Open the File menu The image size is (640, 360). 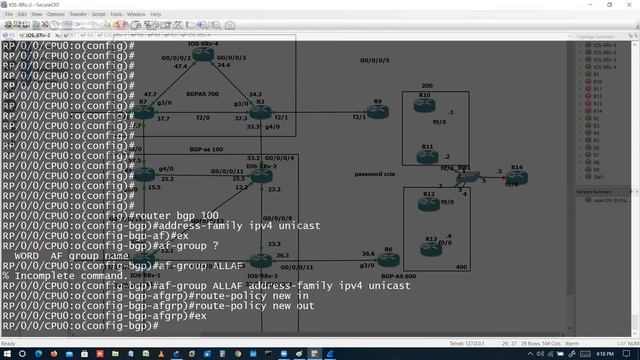pyautogui.click(x=9, y=14)
